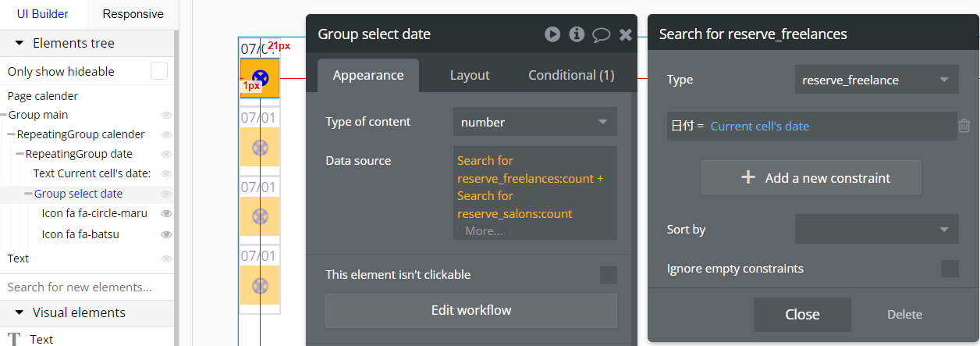Switch to the Layout tab
The width and height of the screenshot is (980, 346).
[x=470, y=76]
